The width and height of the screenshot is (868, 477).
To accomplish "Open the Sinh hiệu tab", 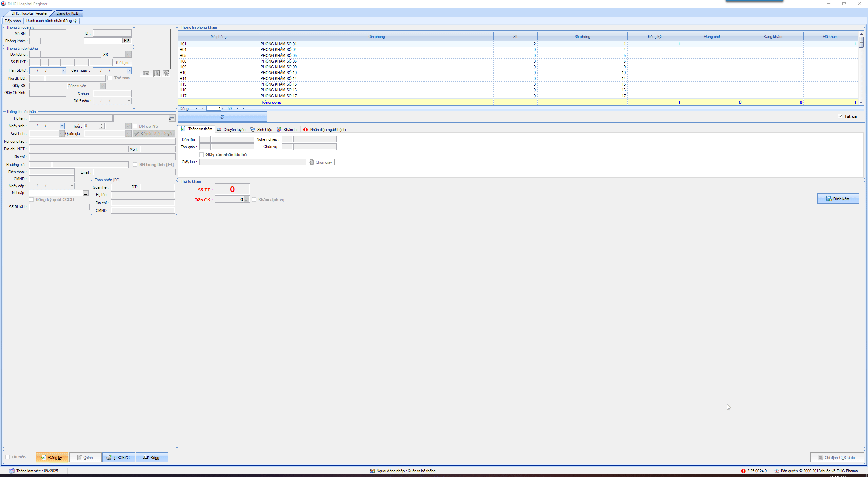I will (261, 130).
